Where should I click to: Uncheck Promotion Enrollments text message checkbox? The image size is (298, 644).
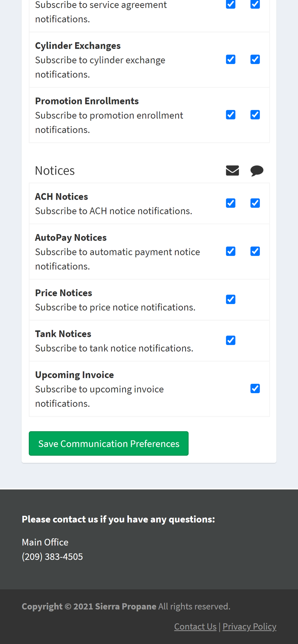point(255,115)
